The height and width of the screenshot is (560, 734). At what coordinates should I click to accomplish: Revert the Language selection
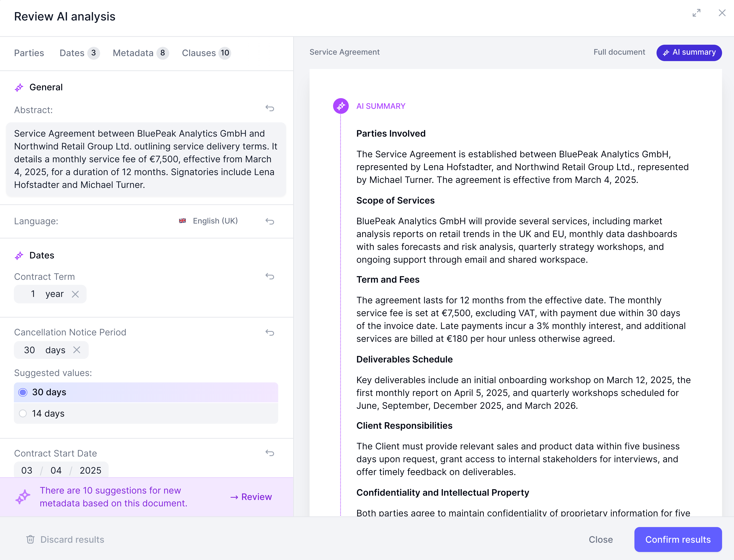[269, 221]
